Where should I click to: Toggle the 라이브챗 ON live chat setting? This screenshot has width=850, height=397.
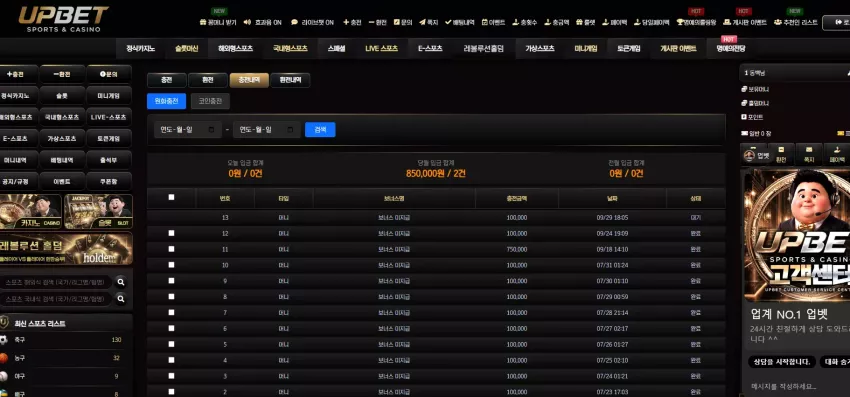pyautogui.click(x=312, y=22)
